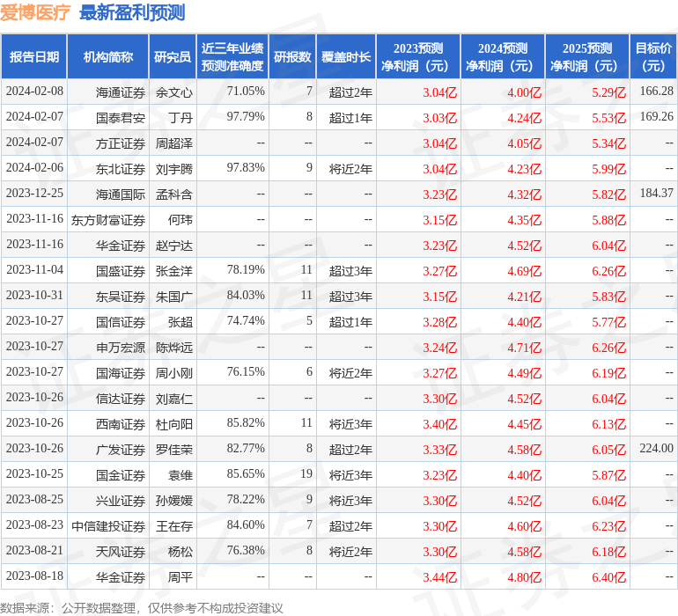Viewport: 678px width, 616px height.
Task: Click 5.77亿 forecast in 国信证券 row
Action: (x=608, y=321)
